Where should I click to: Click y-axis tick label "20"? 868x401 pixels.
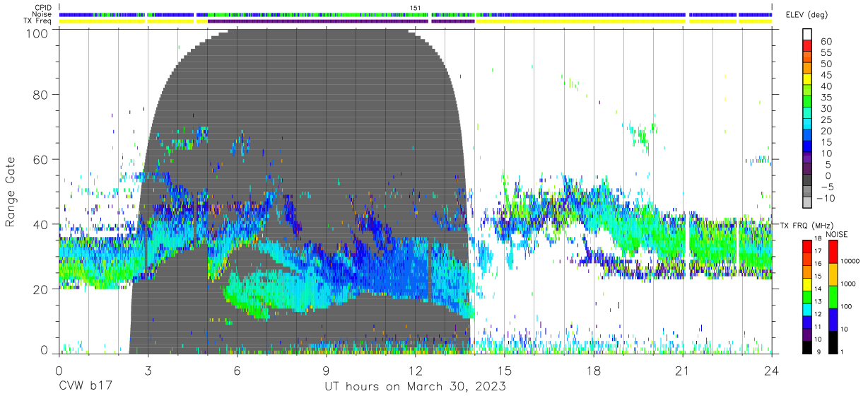point(41,289)
